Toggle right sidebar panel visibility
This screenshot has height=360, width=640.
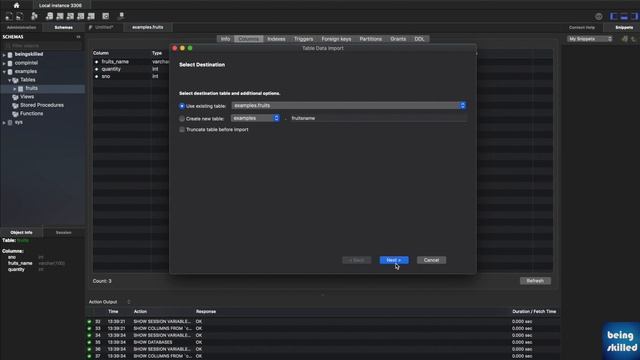point(634,16)
